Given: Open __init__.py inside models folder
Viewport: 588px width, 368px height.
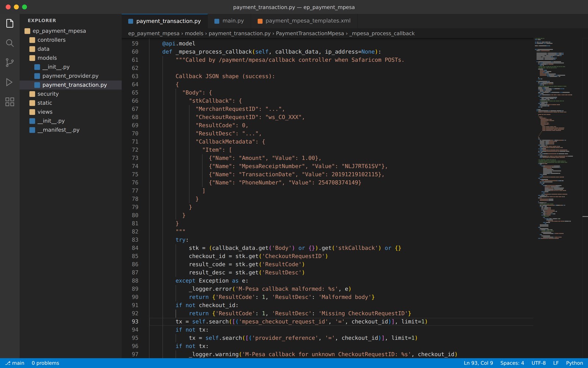Looking at the screenshot, I should click(x=71, y=67).
